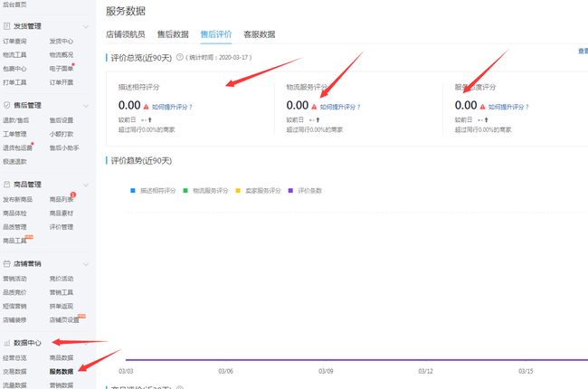Open 店铺页设置 in the sidebar

pyautogui.click(x=64, y=320)
